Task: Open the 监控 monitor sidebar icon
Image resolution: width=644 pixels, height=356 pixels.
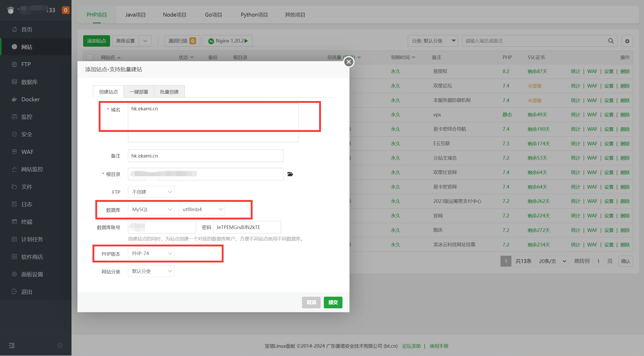Action: click(15, 117)
